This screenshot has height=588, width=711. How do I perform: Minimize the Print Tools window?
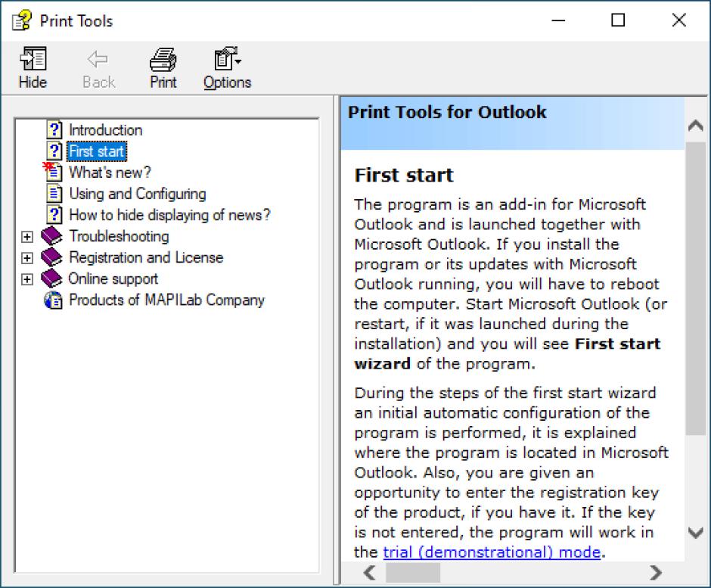(558, 20)
